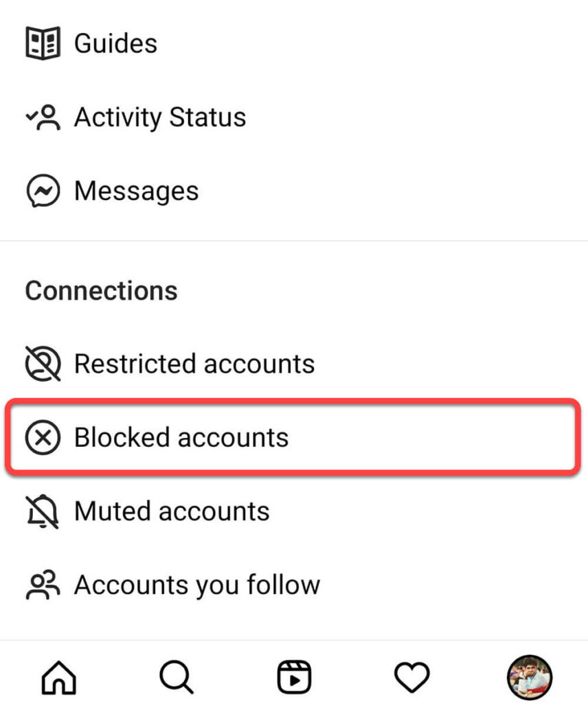The image size is (588, 704).
Task: View the Muted accounts label
Action: coord(172,512)
